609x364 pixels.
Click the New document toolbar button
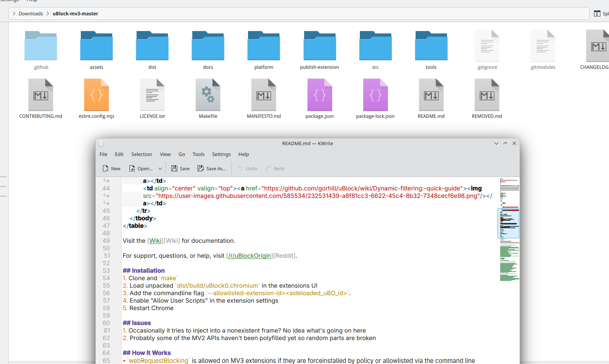click(x=111, y=169)
